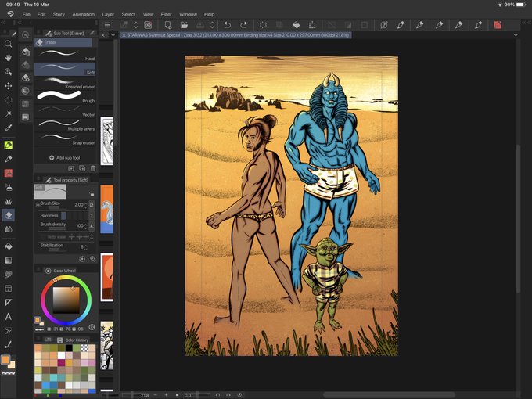Toggle transparent color swatch below main colors
Image resolution: width=532 pixels, height=399 pixels.
pyautogui.click(x=9, y=373)
